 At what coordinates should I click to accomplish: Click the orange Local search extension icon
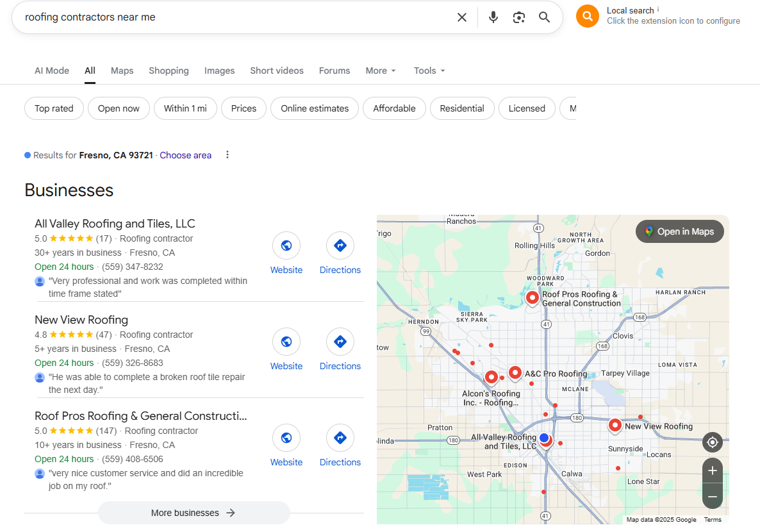point(587,17)
